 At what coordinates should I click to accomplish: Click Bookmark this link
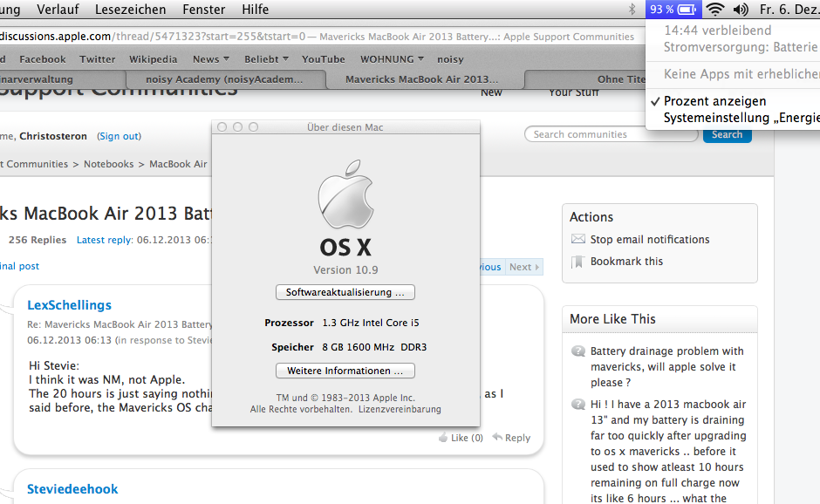[x=626, y=262]
